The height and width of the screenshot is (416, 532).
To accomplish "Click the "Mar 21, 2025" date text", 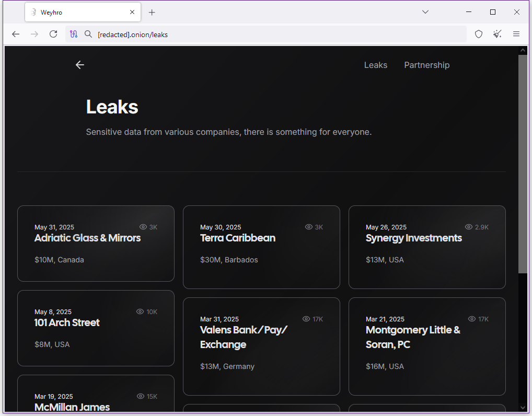I will point(385,319).
